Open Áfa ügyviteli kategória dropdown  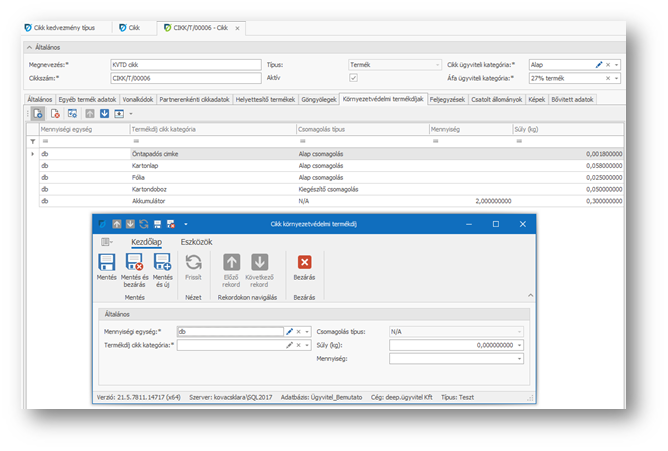[x=616, y=77]
